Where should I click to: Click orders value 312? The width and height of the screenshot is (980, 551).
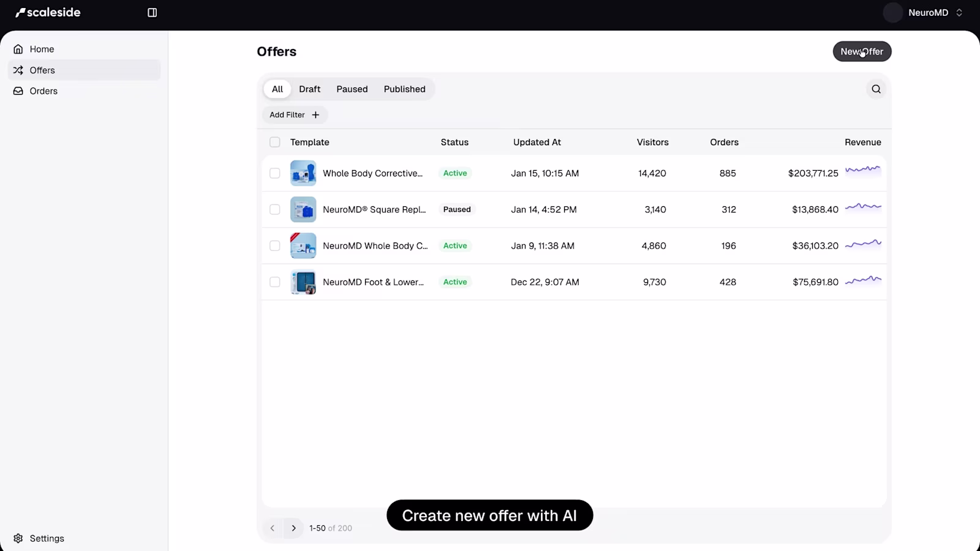point(729,209)
